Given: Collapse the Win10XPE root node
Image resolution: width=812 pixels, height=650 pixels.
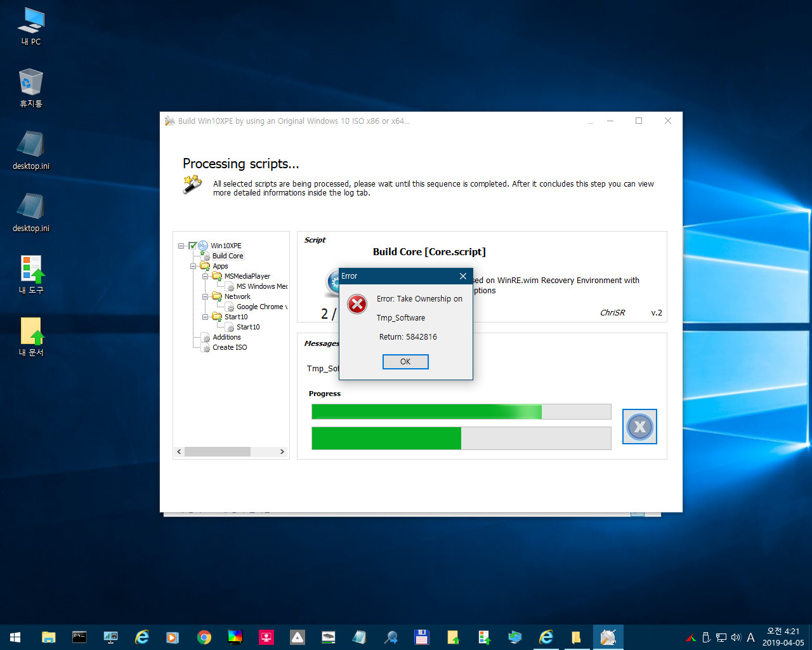Looking at the screenshot, I should 181,246.
